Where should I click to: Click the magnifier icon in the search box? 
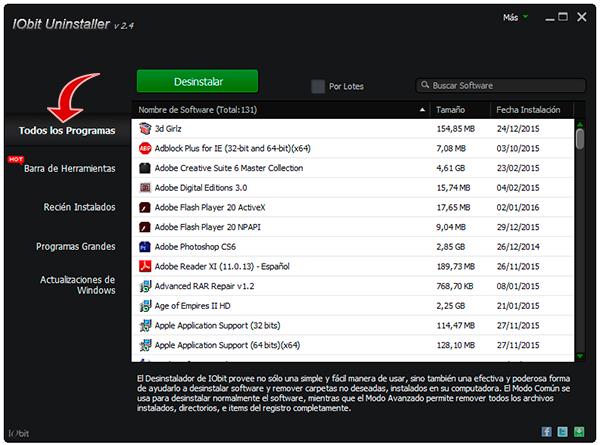point(426,86)
